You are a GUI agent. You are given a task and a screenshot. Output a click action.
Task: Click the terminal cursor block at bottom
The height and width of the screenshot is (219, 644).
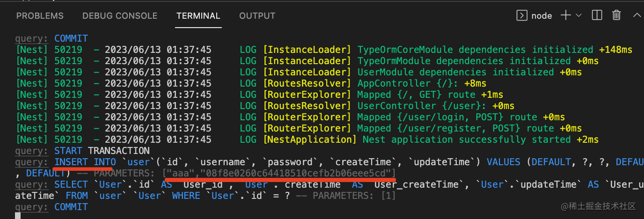point(18,216)
